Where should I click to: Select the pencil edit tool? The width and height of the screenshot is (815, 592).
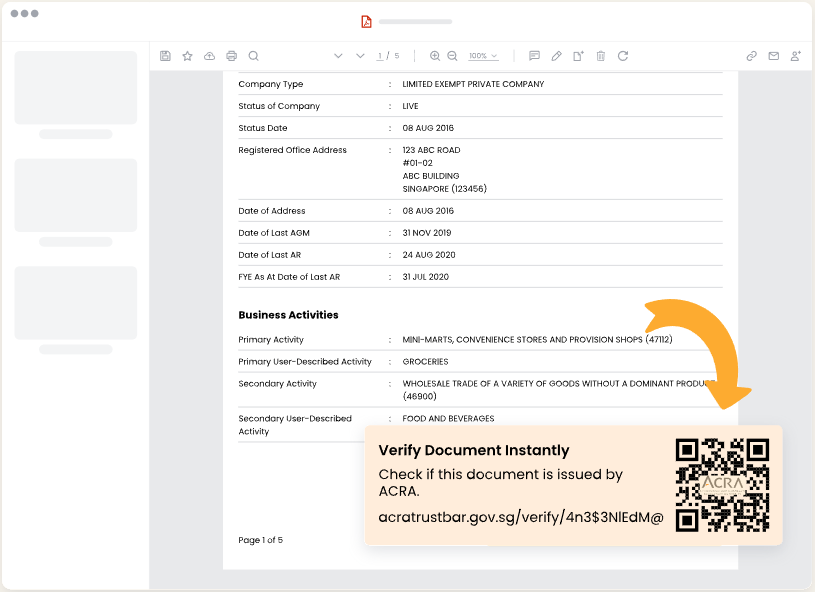coord(556,56)
